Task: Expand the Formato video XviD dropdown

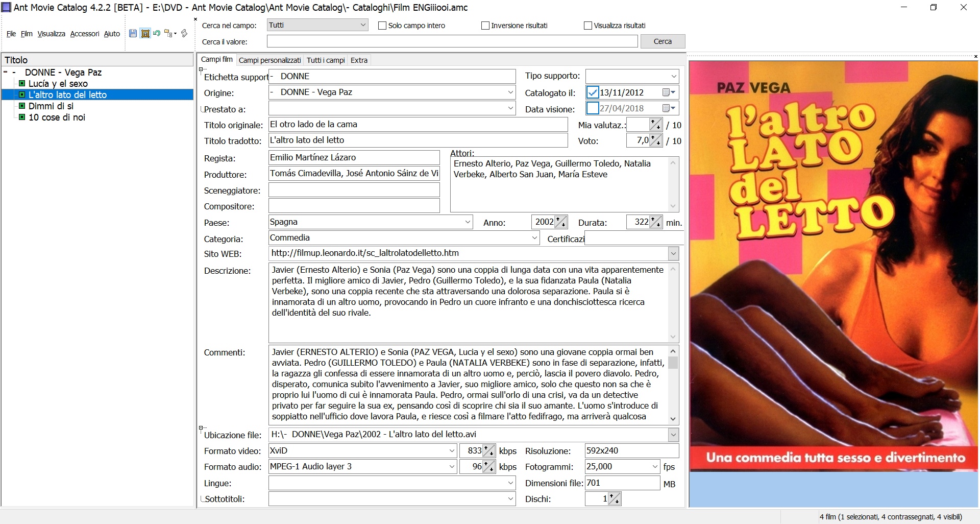Action: click(x=452, y=451)
